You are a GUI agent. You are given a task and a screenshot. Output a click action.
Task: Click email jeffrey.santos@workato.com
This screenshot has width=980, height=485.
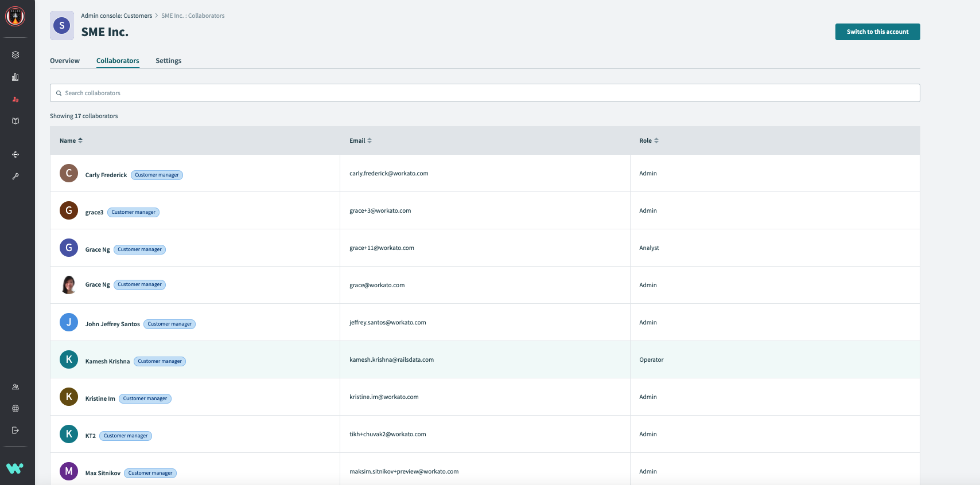pyautogui.click(x=388, y=322)
